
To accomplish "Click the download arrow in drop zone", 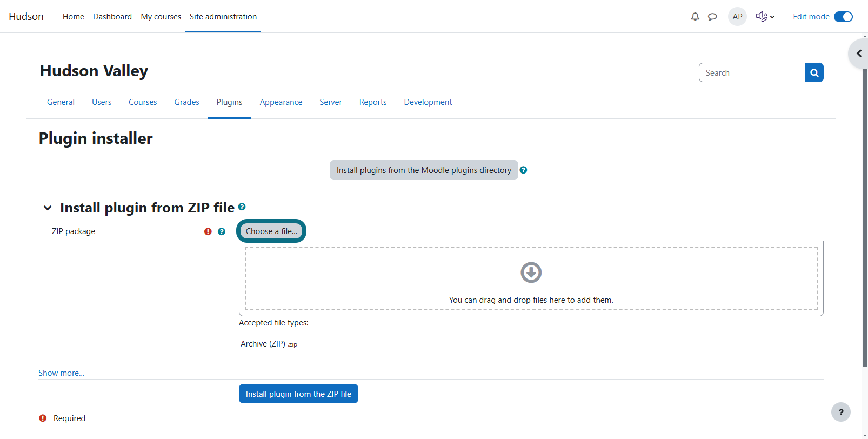I will point(531,272).
